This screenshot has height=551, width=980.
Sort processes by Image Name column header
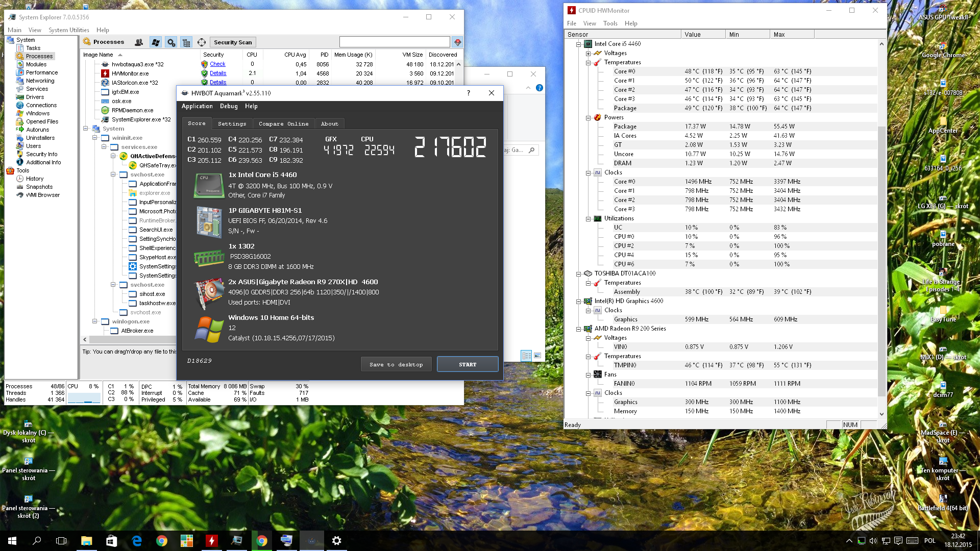(x=98, y=55)
